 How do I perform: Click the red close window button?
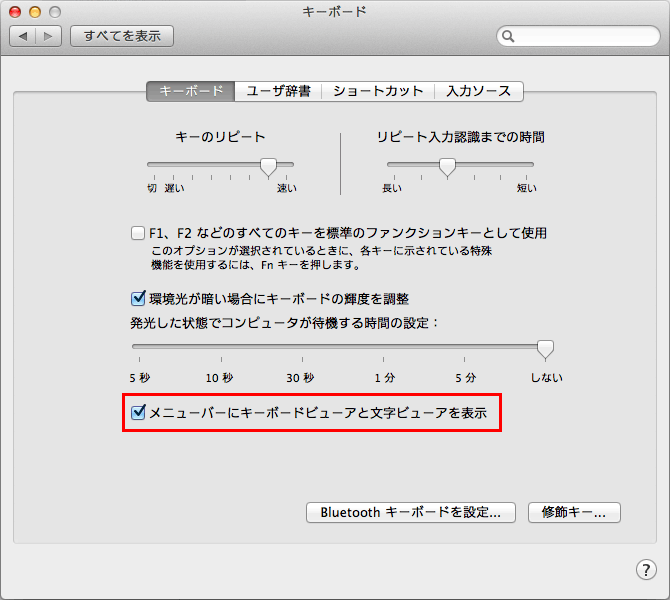pos(15,12)
